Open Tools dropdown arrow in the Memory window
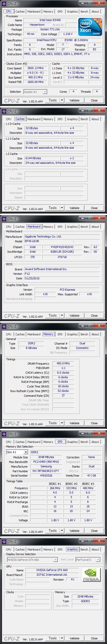 (x=62, y=423)
